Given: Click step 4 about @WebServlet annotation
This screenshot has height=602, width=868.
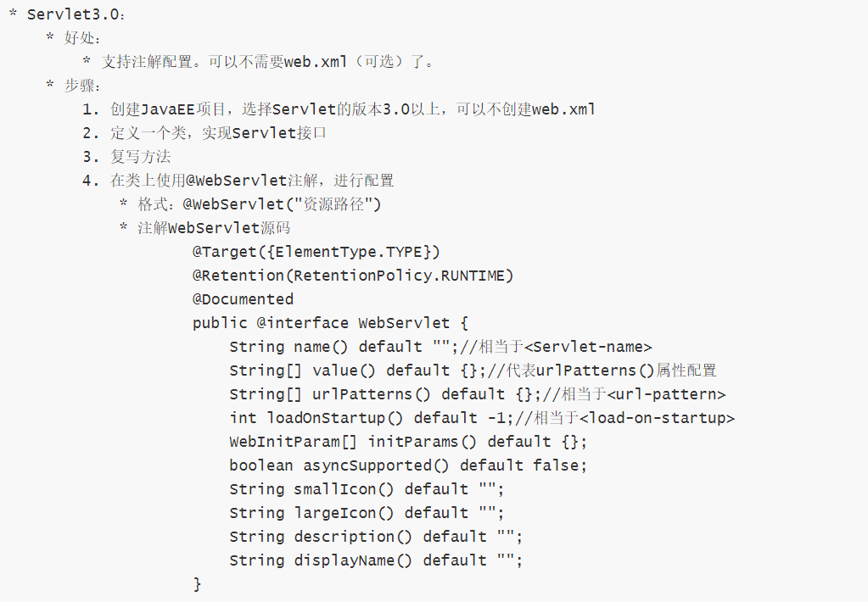Looking at the screenshot, I should (238, 181).
